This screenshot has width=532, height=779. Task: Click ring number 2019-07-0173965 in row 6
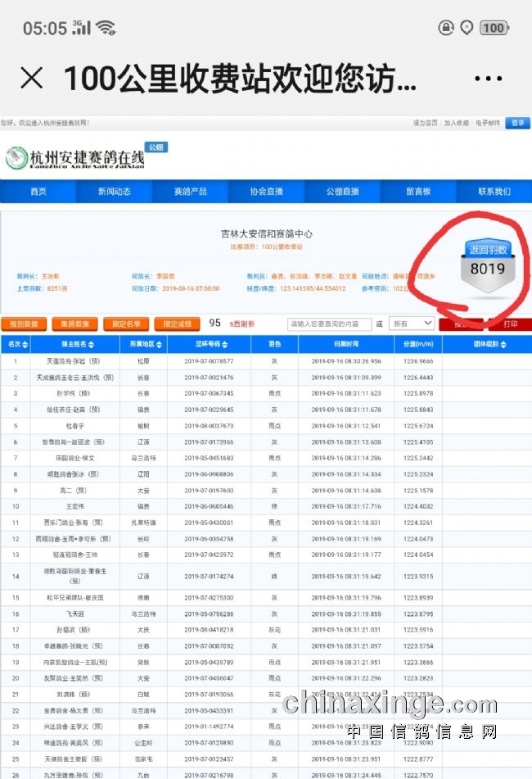(x=209, y=442)
